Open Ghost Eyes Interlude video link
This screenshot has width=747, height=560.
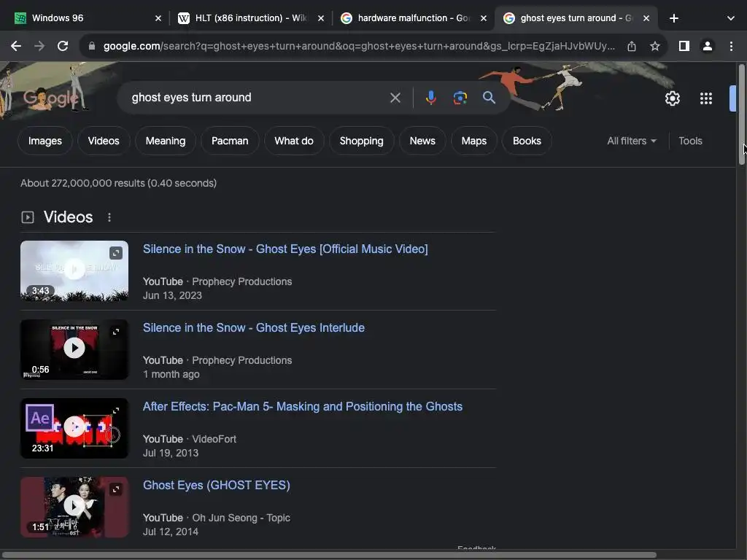coord(254,327)
